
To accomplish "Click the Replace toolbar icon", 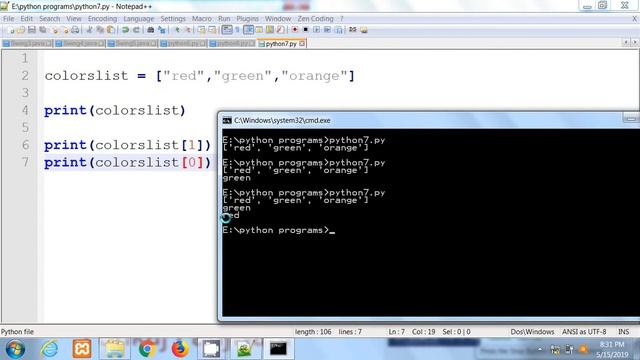I will (162, 30).
